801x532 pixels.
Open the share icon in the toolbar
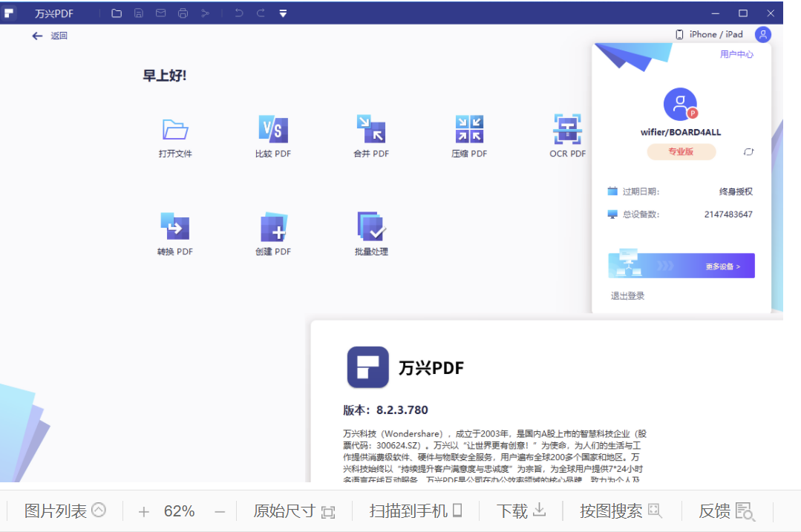(x=206, y=13)
